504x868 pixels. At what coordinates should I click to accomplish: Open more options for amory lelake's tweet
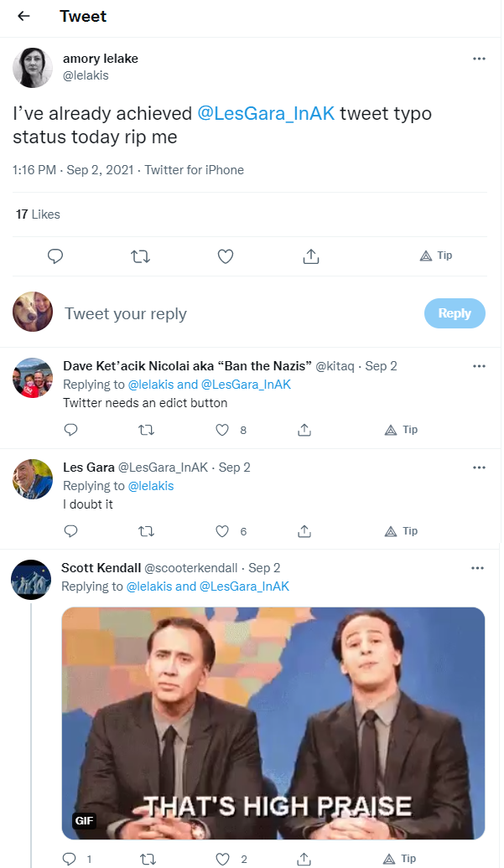(479, 59)
